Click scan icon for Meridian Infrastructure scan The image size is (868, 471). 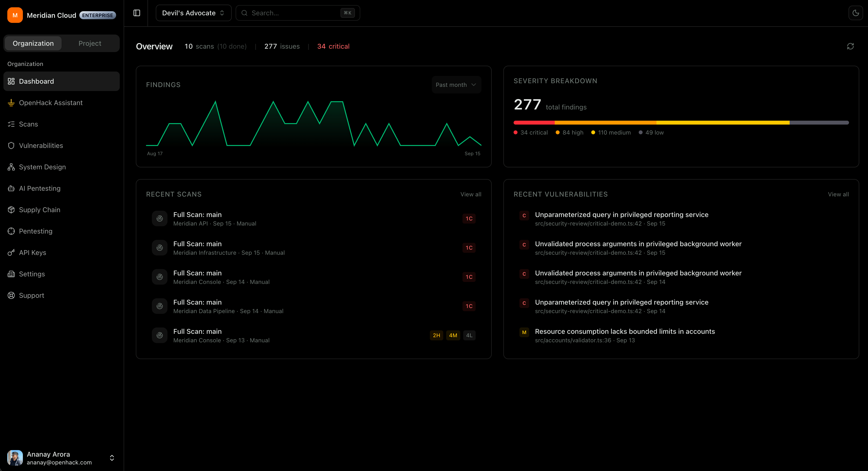(160, 248)
